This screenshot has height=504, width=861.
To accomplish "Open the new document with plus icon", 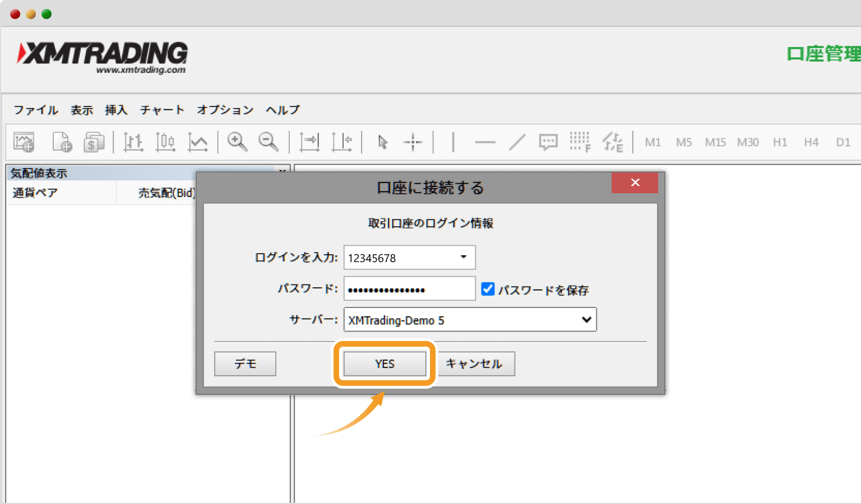I will [x=62, y=142].
